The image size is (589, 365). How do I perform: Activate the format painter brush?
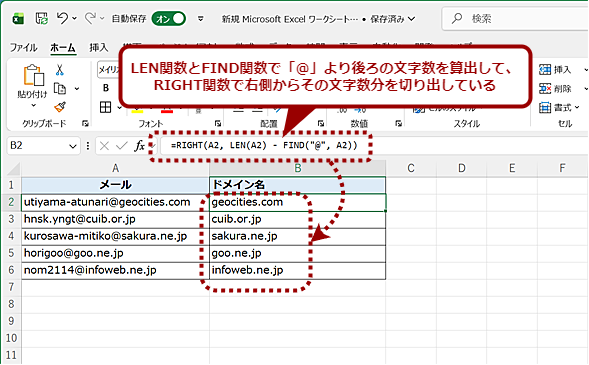[x=60, y=107]
